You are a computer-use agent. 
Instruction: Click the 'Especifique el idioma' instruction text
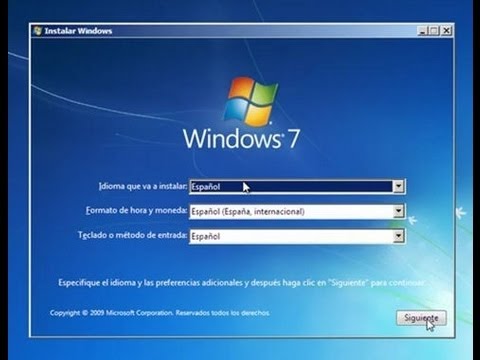click(x=242, y=283)
